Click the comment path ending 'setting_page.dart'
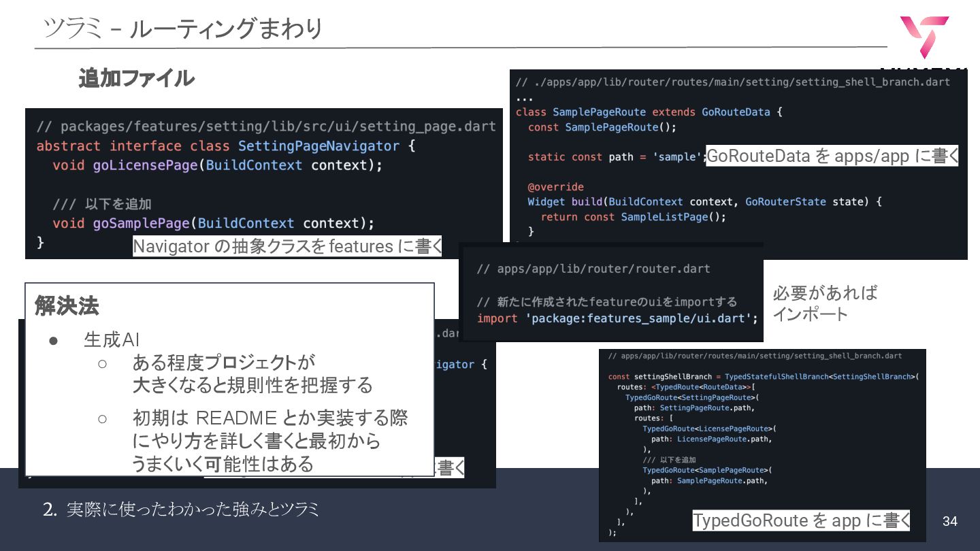980x551 pixels. 266,127
